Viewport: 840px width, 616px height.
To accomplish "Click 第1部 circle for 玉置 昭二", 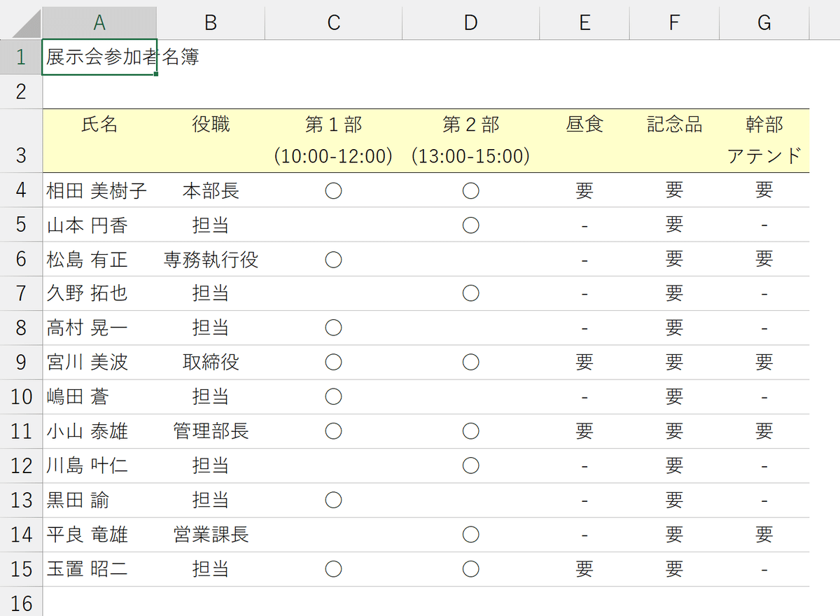I will [x=333, y=569].
